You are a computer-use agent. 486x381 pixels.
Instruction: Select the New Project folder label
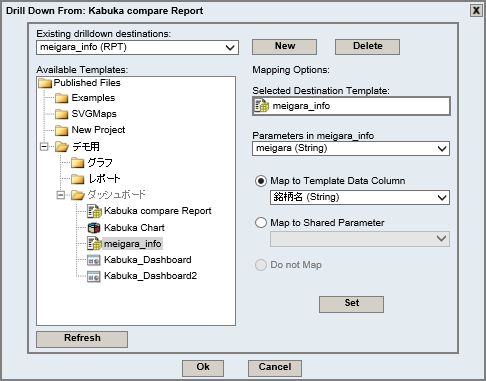(98, 130)
